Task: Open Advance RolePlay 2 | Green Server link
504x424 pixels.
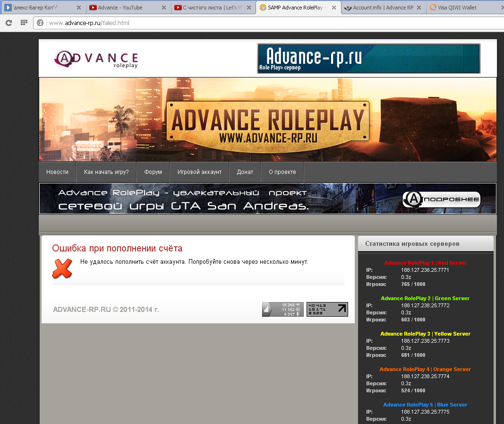Action: click(425, 298)
